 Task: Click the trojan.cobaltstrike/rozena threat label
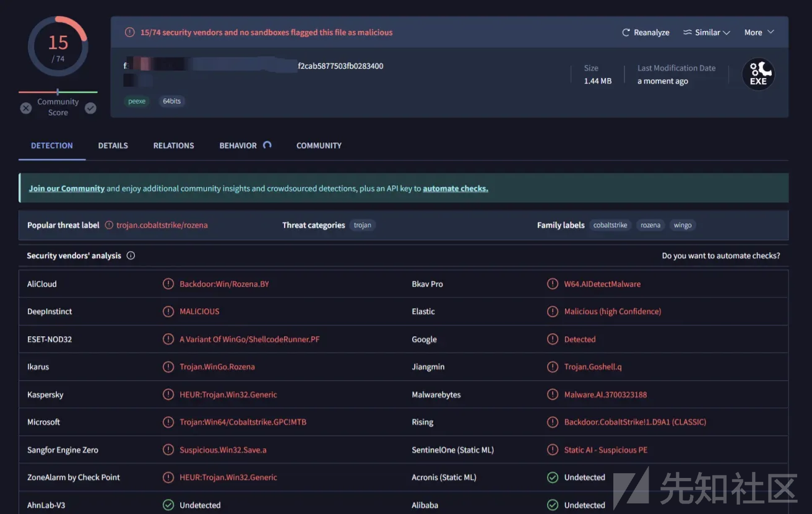162,225
